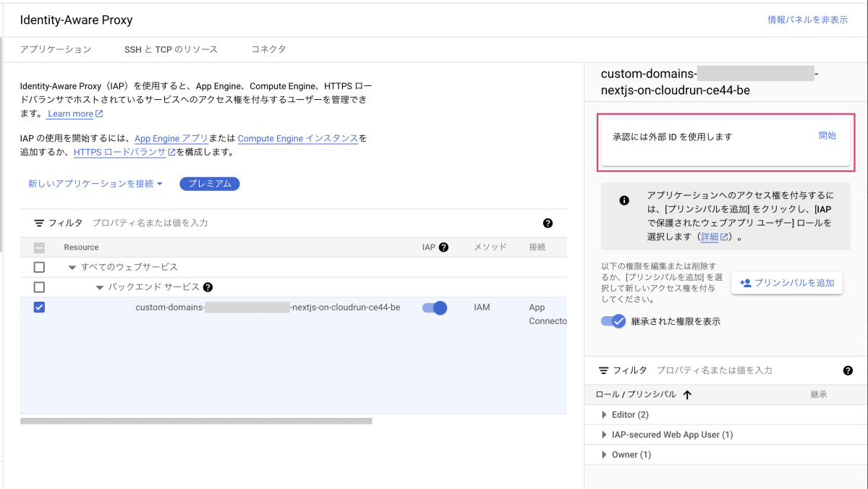
Task: Click the Resource column header
Action: [81, 247]
